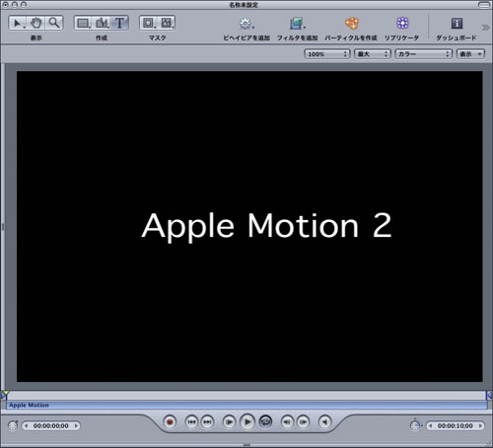Step forward one frame
The width and height of the screenshot is (493, 448).
(x=303, y=422)
